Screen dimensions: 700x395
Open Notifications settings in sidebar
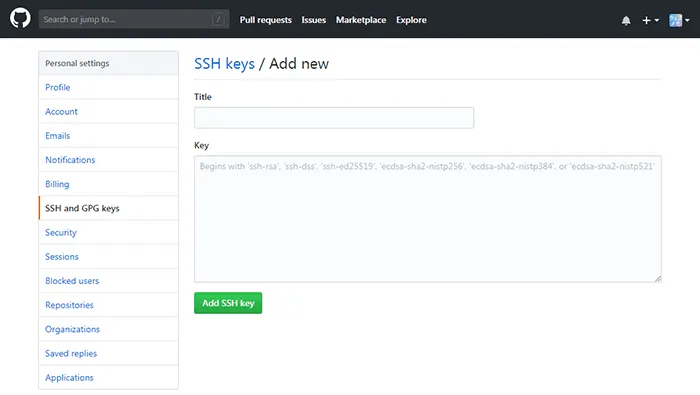click(108, 160)
